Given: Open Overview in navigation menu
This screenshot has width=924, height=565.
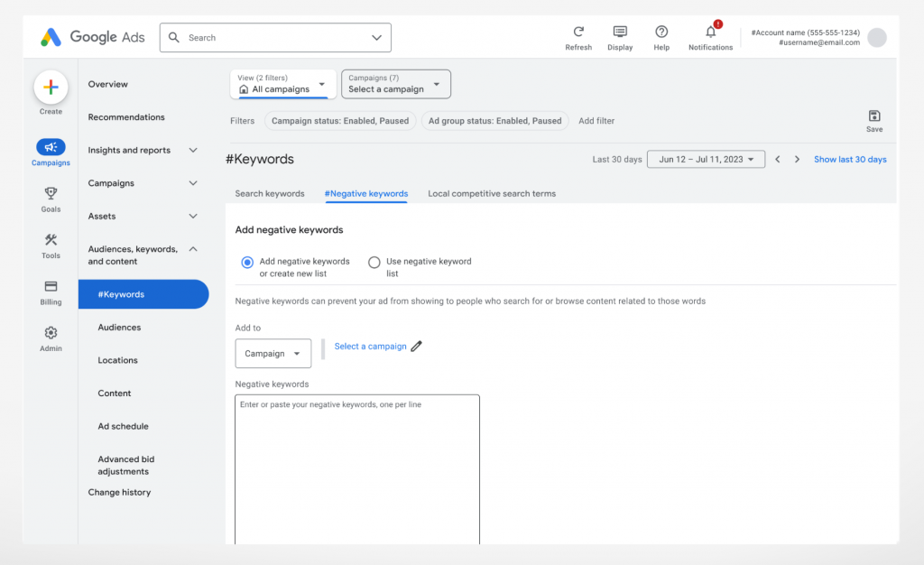Looking at the screenshot, I should click(108, 84).
